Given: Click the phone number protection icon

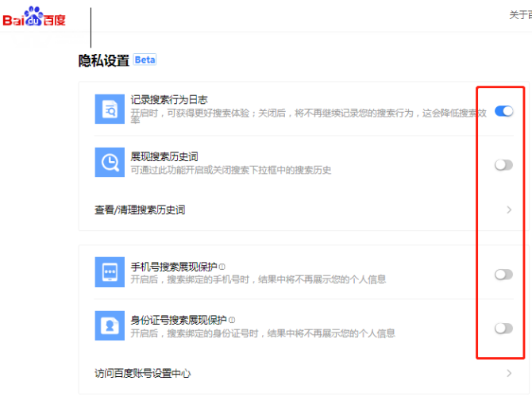Looking at the screenshot, I should click(110, 272).
